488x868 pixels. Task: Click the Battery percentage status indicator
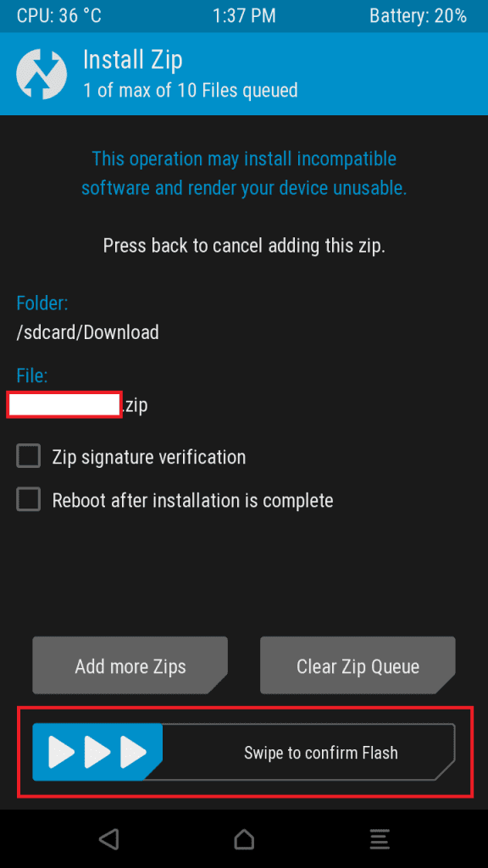tap(419, 15)
